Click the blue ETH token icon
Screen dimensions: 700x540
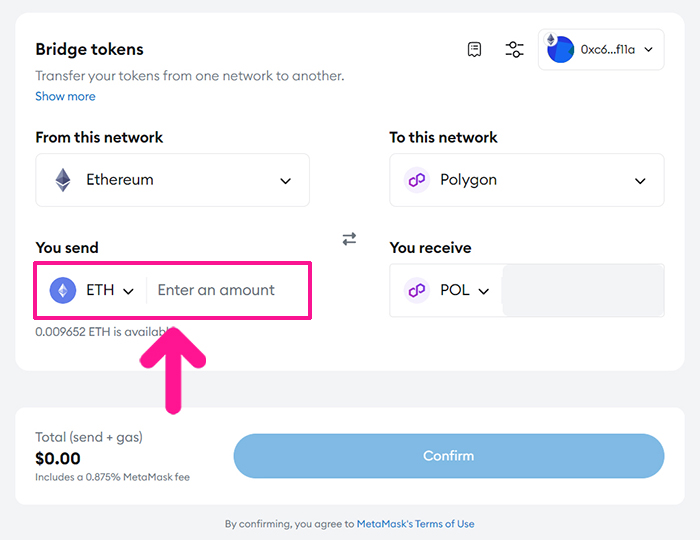[63, 291]
